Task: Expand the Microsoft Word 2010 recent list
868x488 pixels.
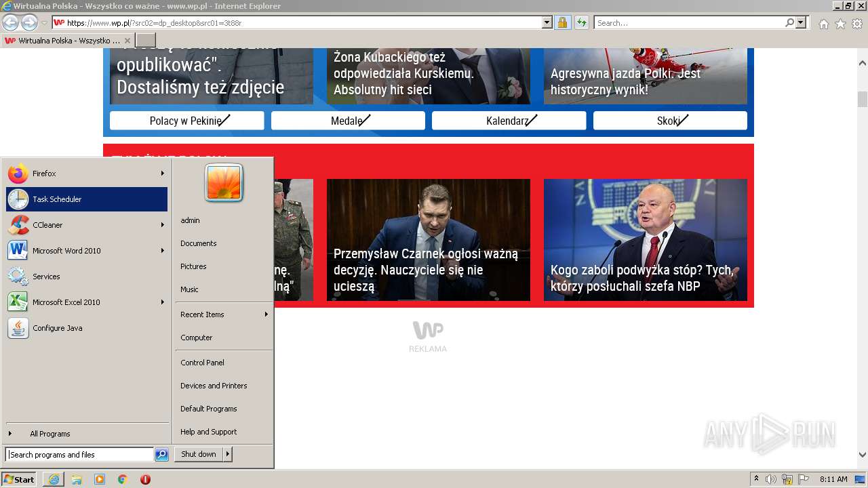Action: [162, 251]
